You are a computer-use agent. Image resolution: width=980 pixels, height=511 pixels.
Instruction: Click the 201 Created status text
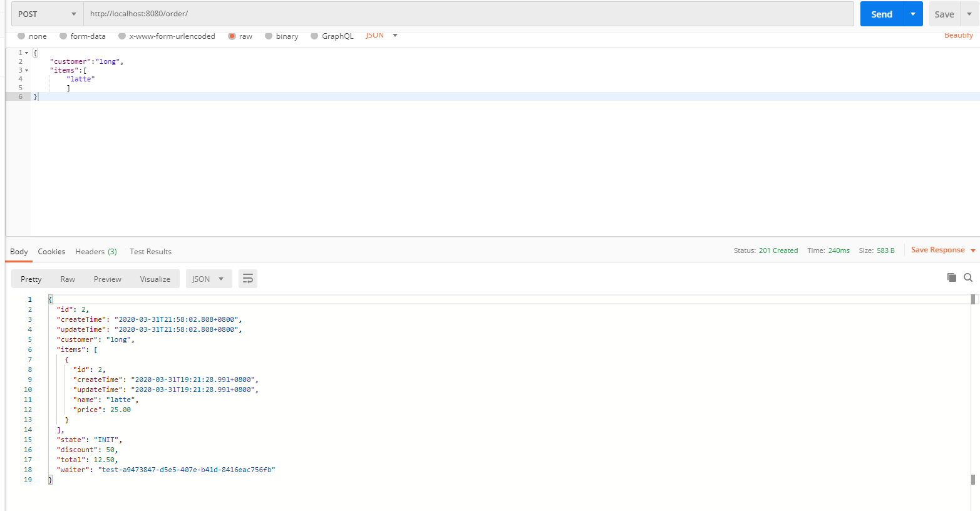[778, 250]
